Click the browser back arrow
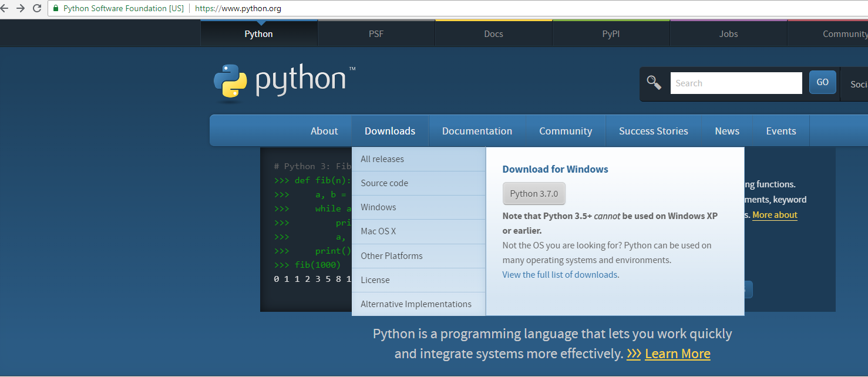Image resolution: width=868 pixels, height=377 pixels. [3, 9]
